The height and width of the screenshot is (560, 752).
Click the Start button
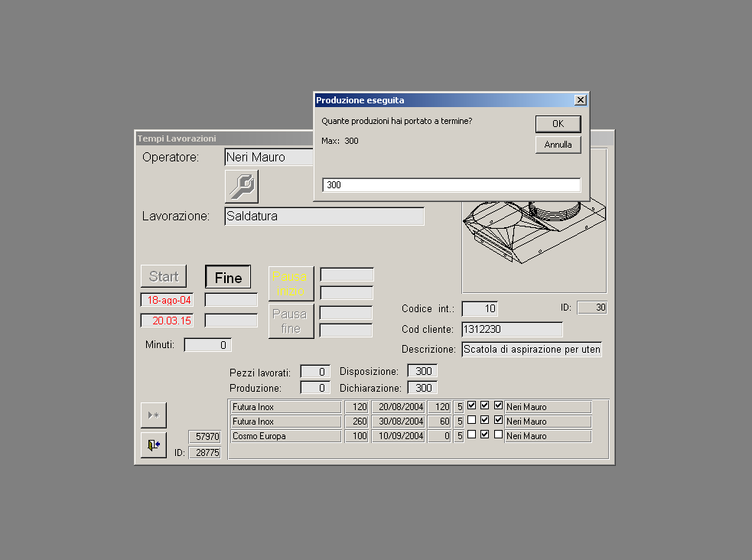(x=164, y=277)
